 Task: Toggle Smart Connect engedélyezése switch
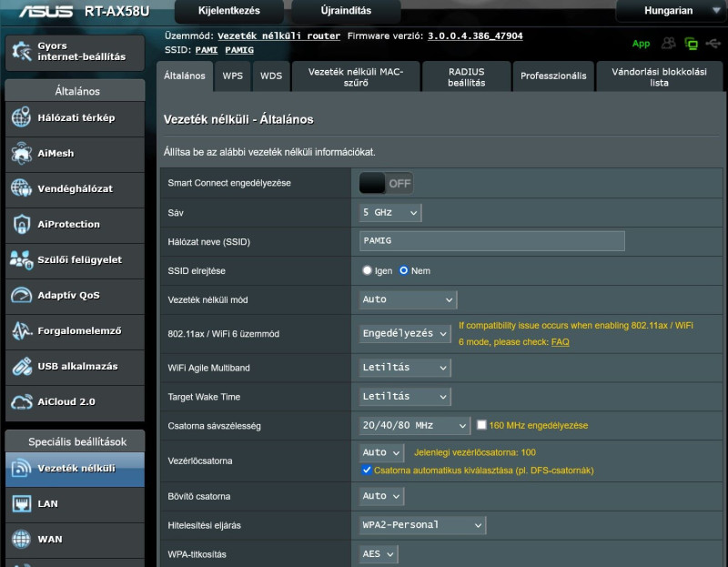point(386,183)
